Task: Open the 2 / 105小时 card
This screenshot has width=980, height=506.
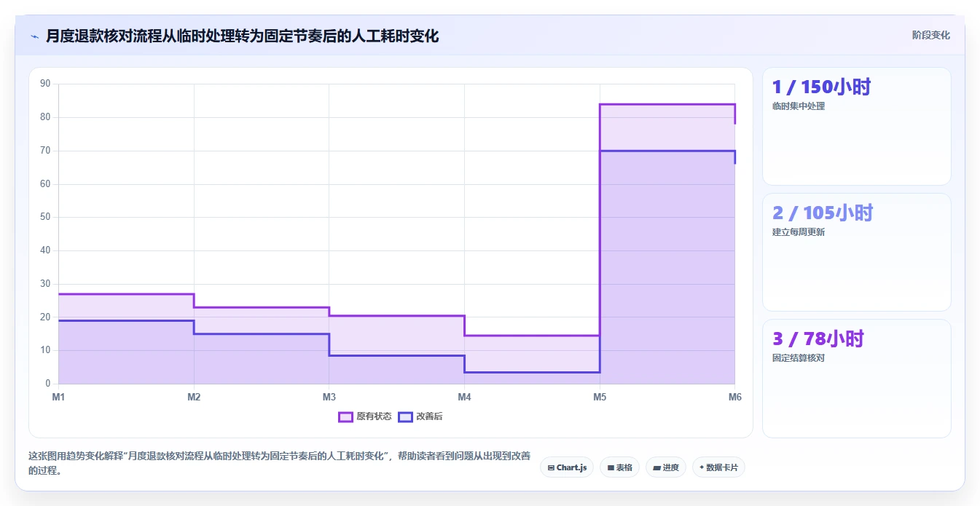Action: [857, 253]
